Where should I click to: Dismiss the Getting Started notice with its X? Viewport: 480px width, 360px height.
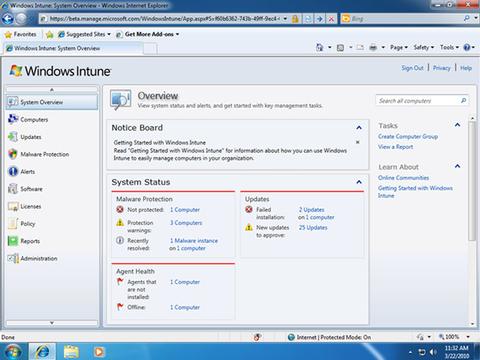point(357,142)
